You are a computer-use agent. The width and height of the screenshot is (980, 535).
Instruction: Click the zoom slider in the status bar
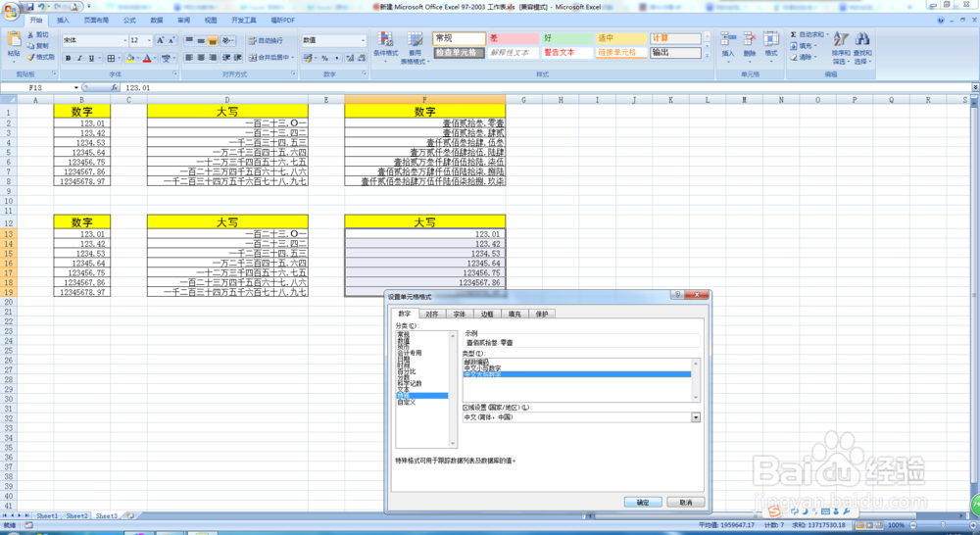pos(943,525)
